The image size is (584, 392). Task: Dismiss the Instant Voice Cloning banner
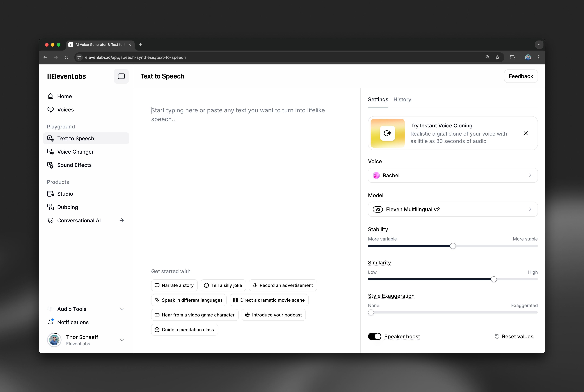526,133
